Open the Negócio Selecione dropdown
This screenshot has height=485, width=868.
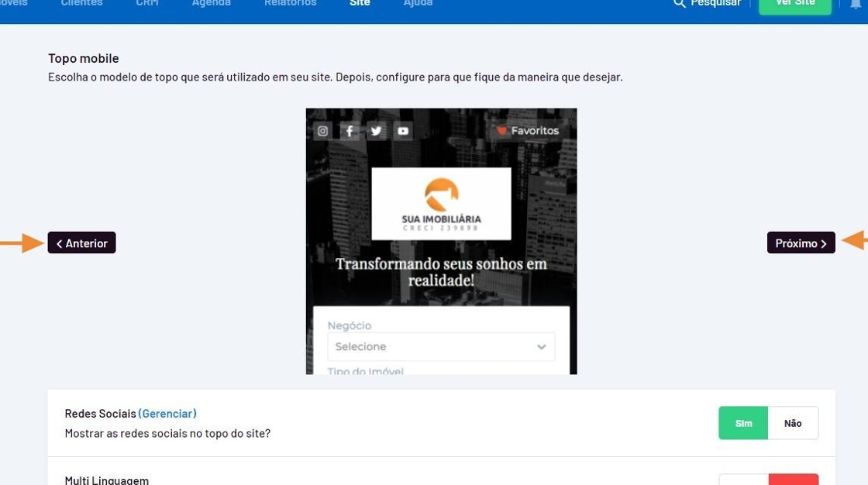pos(441,346)
